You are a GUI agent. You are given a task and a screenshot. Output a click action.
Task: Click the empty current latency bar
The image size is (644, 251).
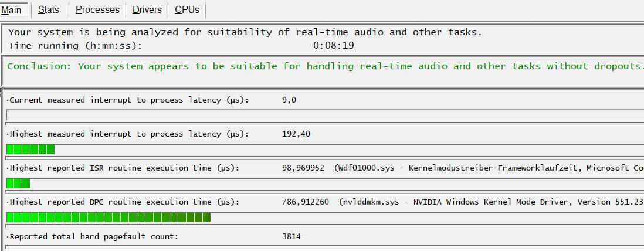click(323, 115)
